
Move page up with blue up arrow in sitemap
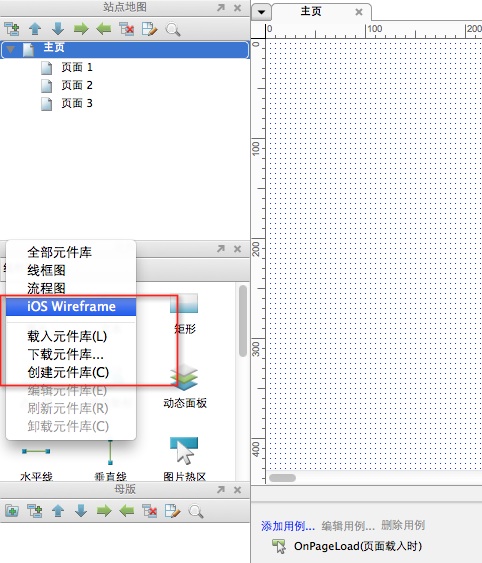point(35,29)
